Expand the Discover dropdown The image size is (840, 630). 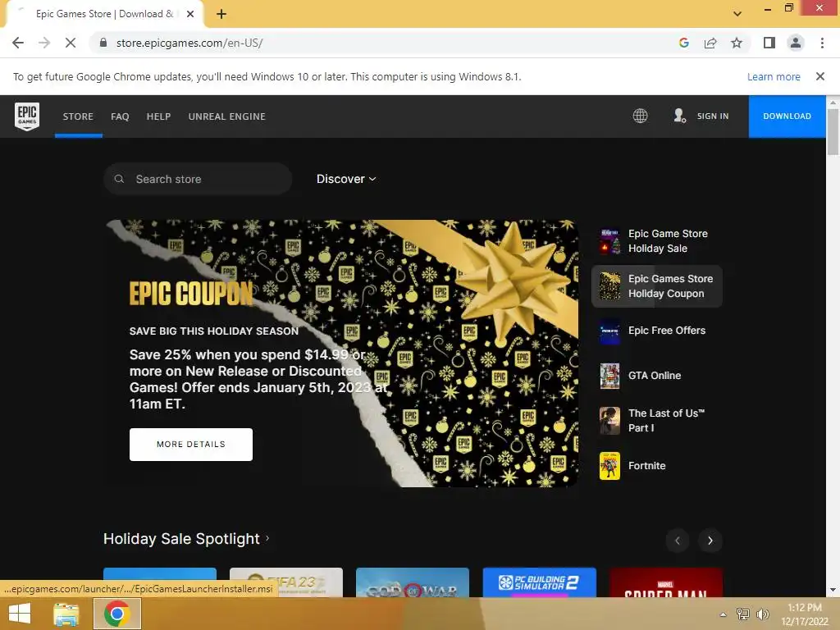346,179
